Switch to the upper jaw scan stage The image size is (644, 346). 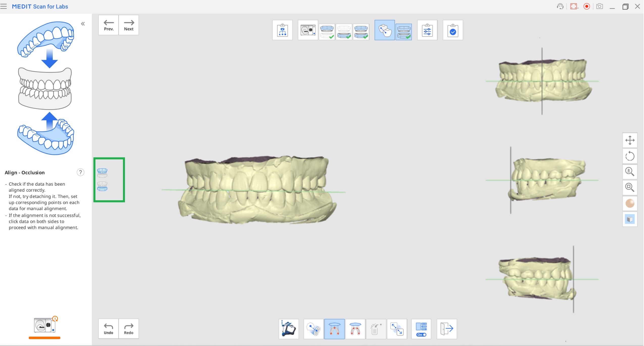click(327, 32)
